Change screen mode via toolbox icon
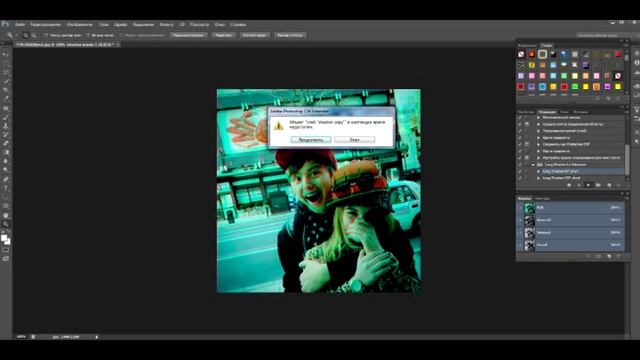The width and height of the screenshot is (640, 360). click(x=6, y=259)
